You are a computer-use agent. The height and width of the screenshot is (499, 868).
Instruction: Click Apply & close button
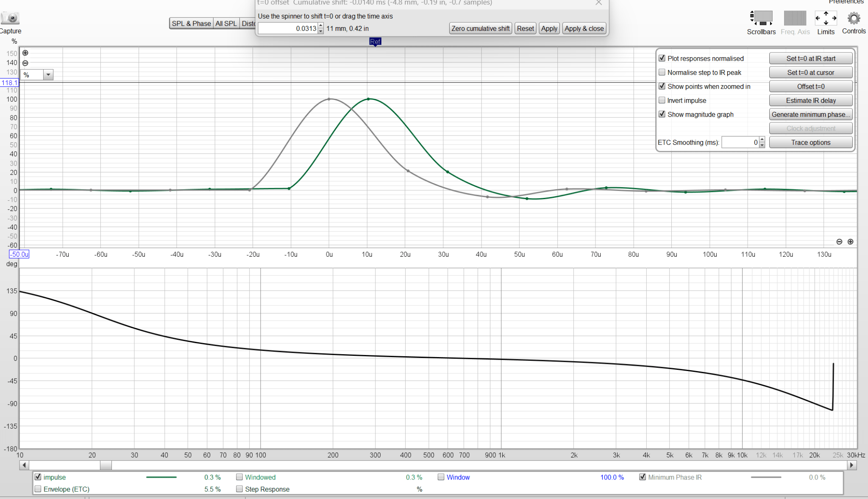(584, 28)
